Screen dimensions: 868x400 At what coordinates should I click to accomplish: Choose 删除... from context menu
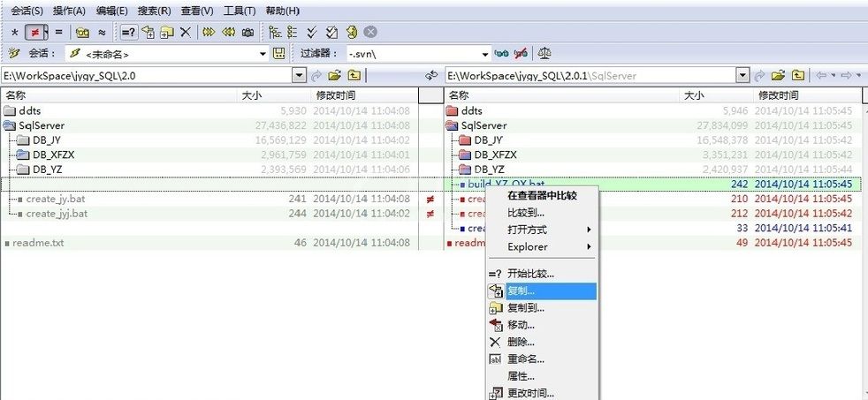[x=542, y=343]
